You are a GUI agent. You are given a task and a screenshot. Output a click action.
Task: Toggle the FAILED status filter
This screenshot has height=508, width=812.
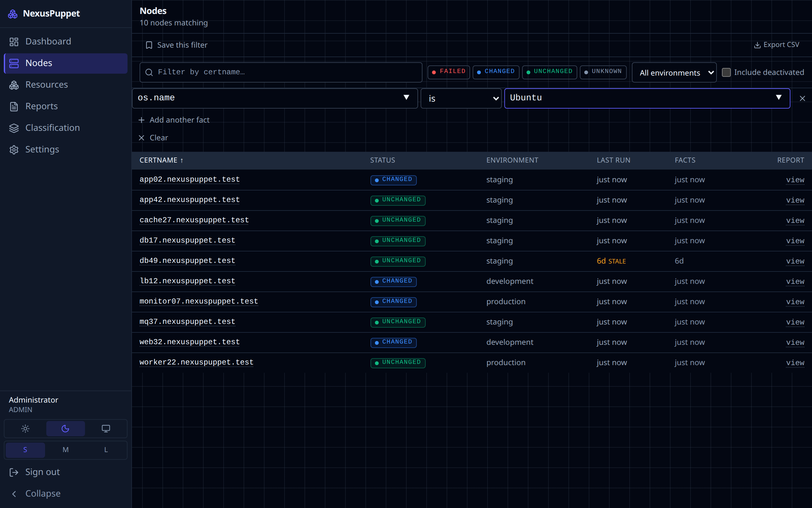pyautogui.click(x=449, y=72)
